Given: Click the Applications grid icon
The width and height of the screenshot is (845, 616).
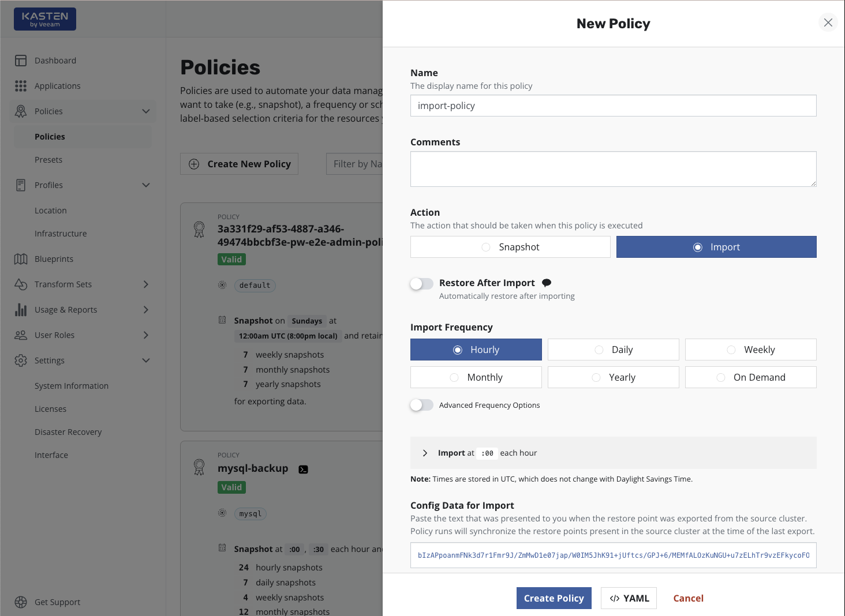Looking at the screenshot, I should (x=21, y=86).
